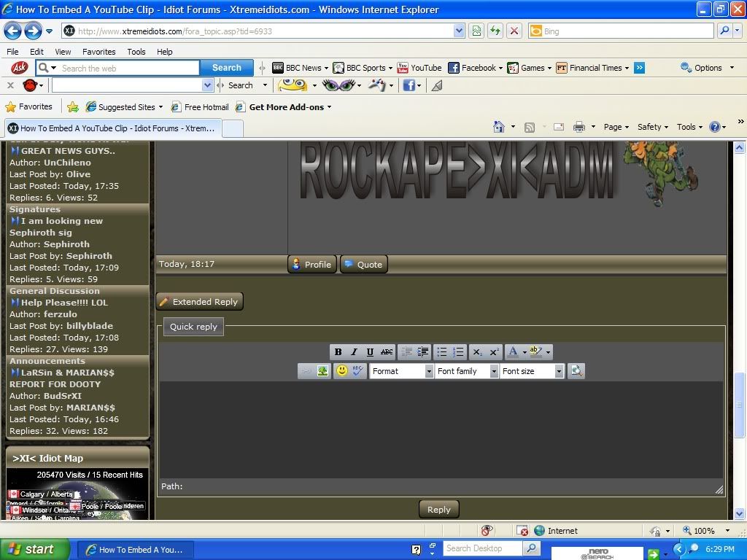Open the Format dropdown
The height and width of the screenshot is (560, 747).
[401, 371]
